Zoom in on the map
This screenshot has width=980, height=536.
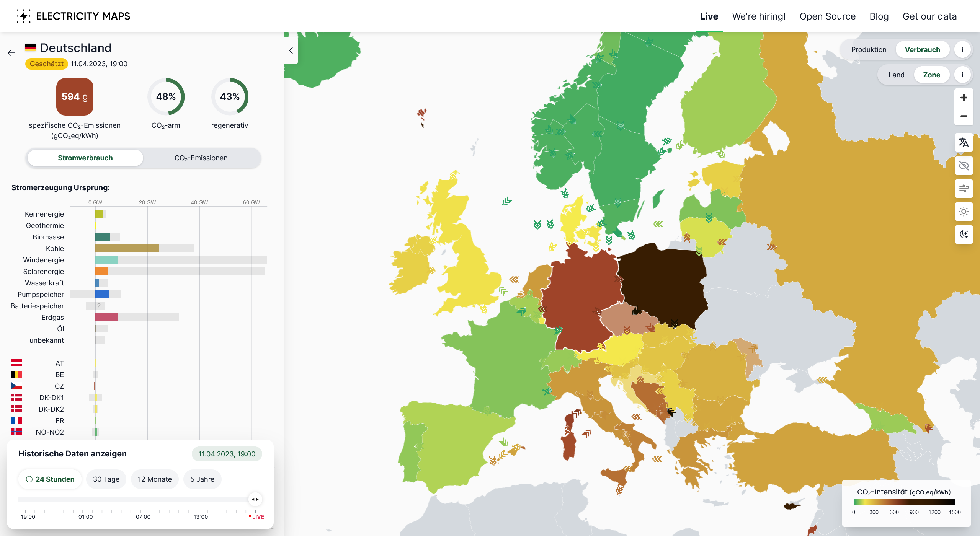click(x=964, y=98)
